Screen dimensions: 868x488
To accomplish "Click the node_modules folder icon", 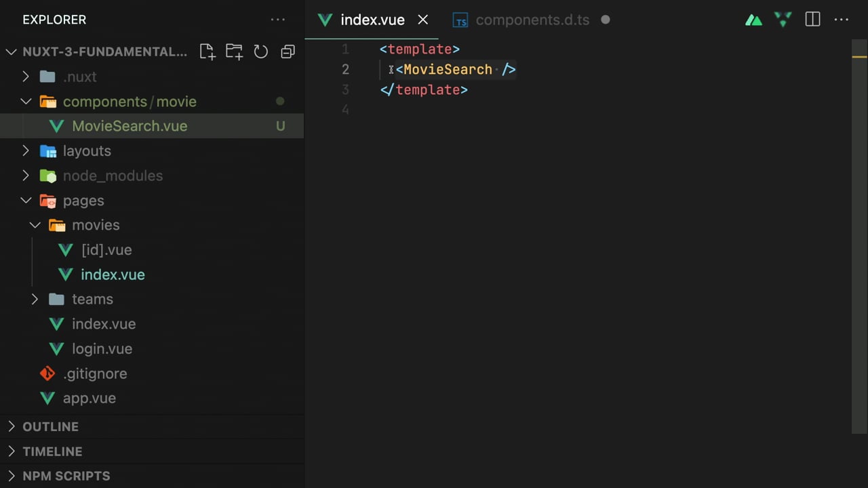I will [47, 176].
